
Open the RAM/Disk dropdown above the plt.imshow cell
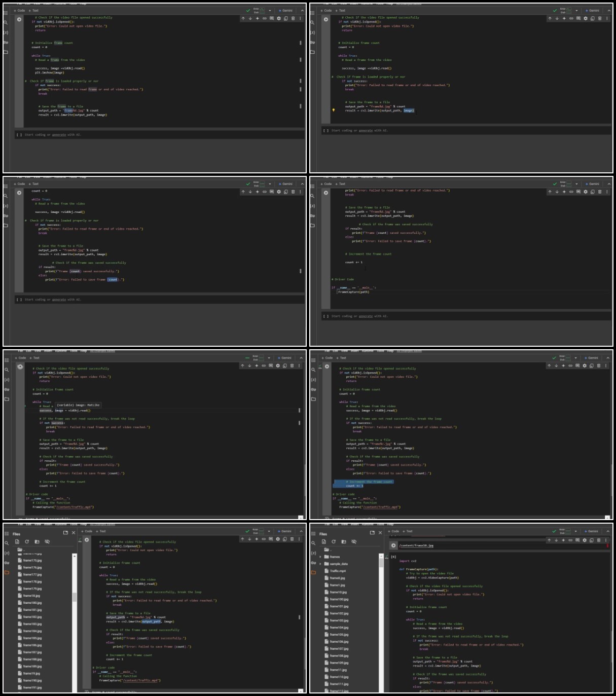click(x=270, y=10)
